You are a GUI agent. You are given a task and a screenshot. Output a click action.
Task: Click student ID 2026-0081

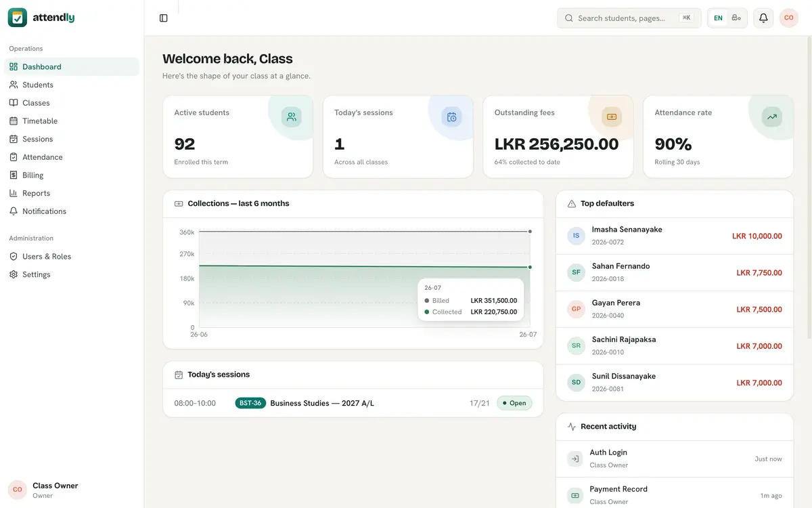[x=608, y=389]
